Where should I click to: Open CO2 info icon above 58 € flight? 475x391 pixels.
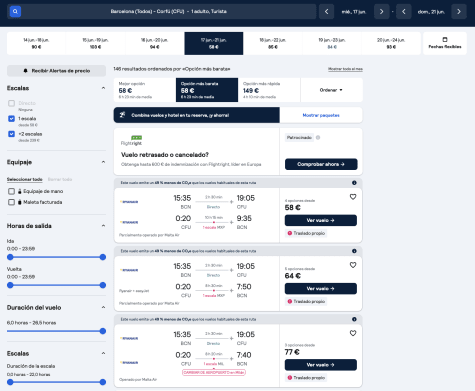click(x=354, y=183)
